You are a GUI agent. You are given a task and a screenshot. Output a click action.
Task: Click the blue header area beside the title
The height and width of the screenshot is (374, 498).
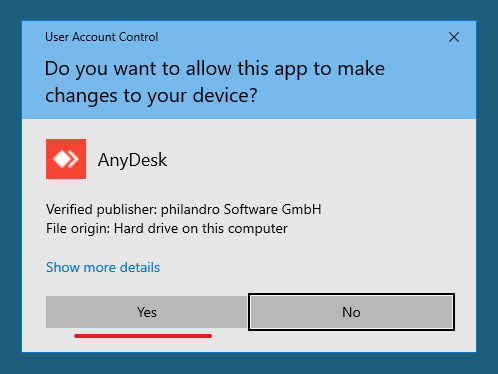[x=300, y=37]
